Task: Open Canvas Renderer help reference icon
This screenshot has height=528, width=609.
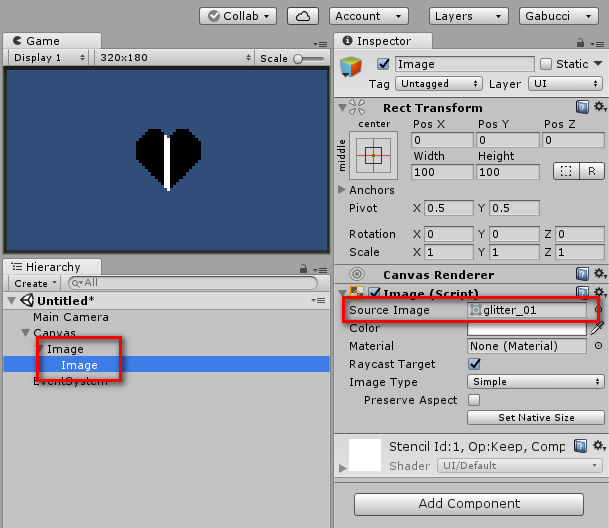Action: point(582,274)
